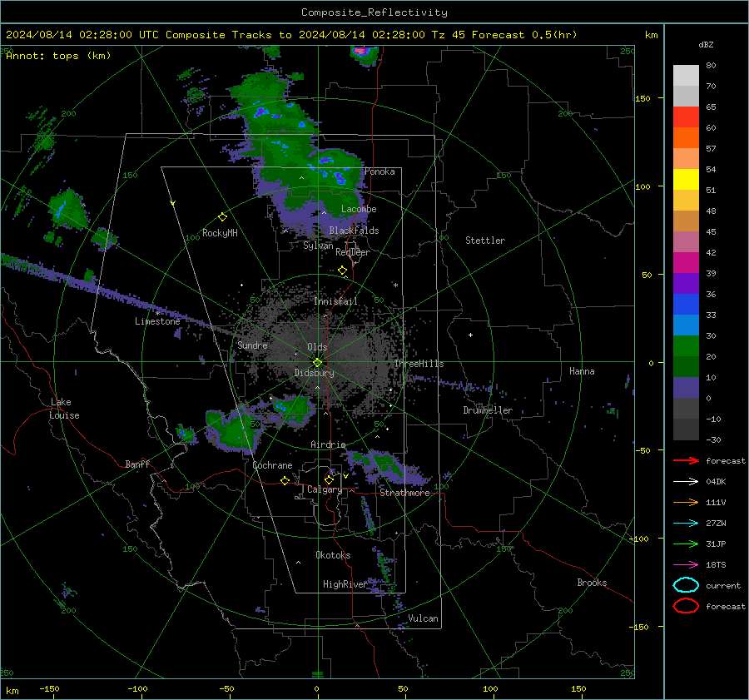Image resolution: width=749 pixels, height=700 pixels.
Task: Pick the bright yellow swatch in dBZ scale
Action: (686, 180)
